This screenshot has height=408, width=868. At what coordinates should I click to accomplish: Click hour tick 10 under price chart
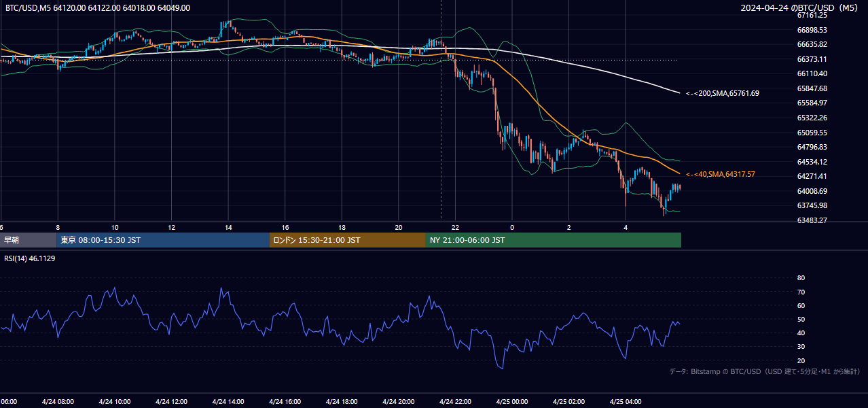point(115,227)
